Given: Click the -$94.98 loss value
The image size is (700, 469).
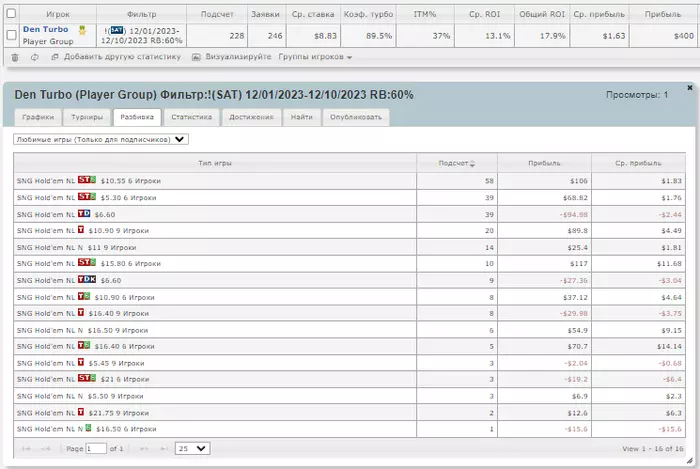Looking at the screenshot, I should coord(574,215).
